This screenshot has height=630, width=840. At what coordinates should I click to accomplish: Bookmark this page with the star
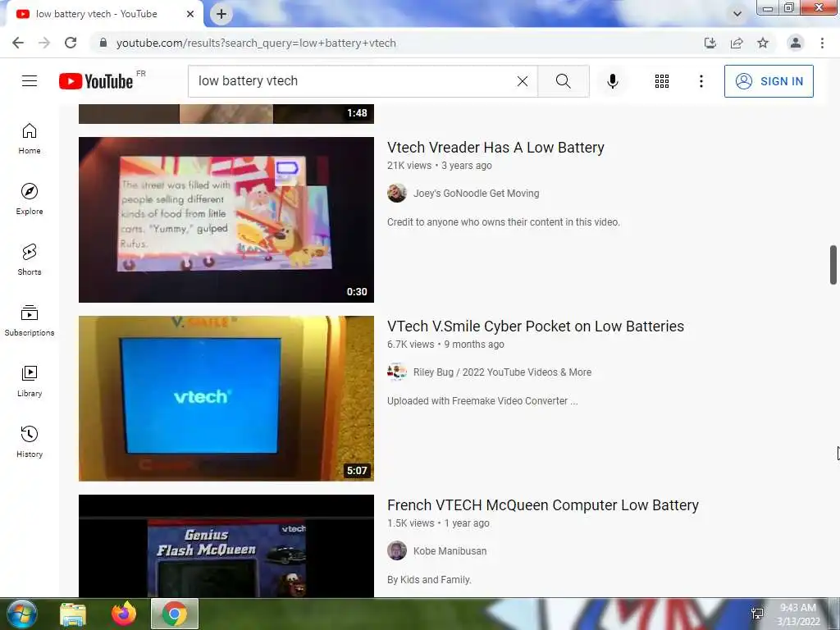pos(763,43)
